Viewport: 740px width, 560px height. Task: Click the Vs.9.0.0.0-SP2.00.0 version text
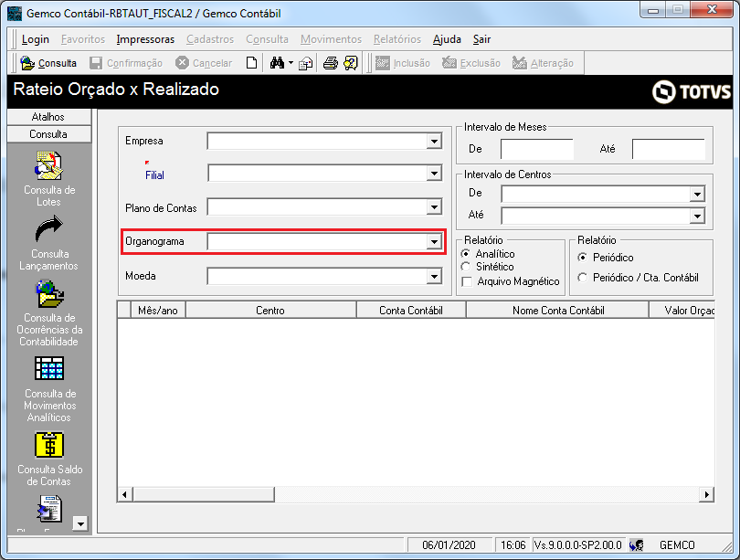pyautogui.click(x=578, y=545)
